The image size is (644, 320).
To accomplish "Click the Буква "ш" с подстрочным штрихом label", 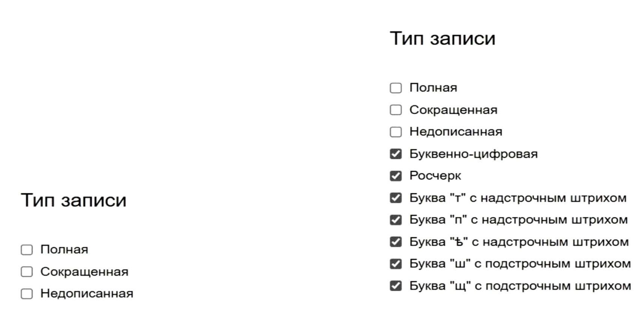I will click(520, 264).
